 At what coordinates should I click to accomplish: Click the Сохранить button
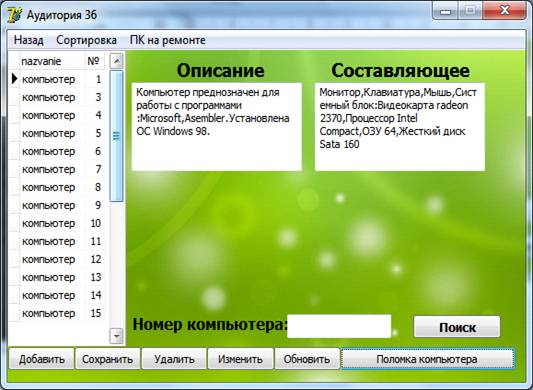[107, 359]
